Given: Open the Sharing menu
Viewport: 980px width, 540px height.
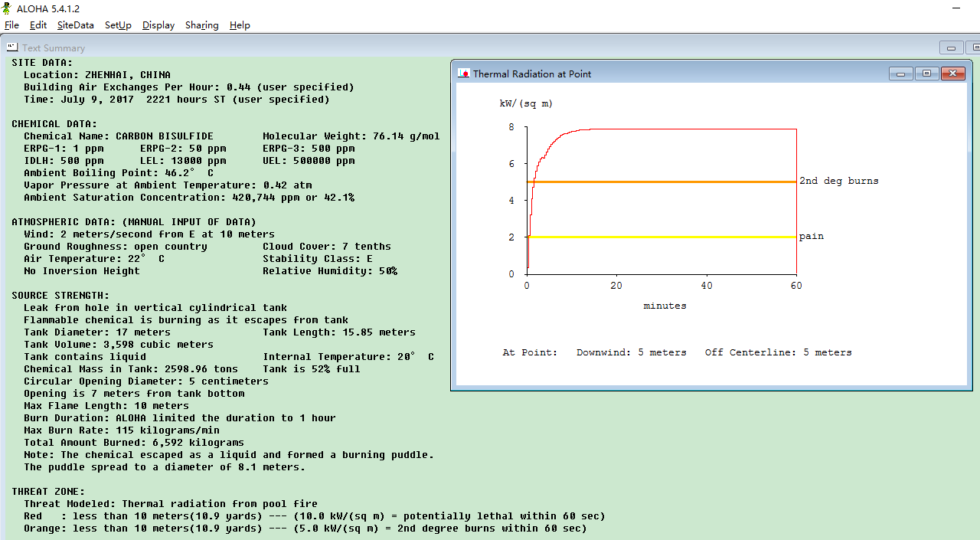Looking at the screenshot, I should pos(202,25).
